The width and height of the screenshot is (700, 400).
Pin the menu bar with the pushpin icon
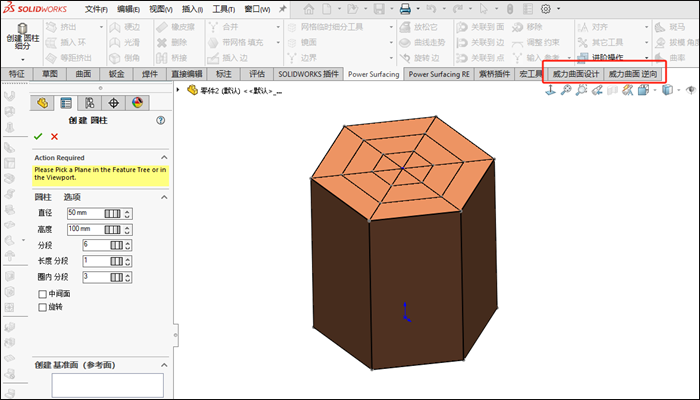coord(282,9)
